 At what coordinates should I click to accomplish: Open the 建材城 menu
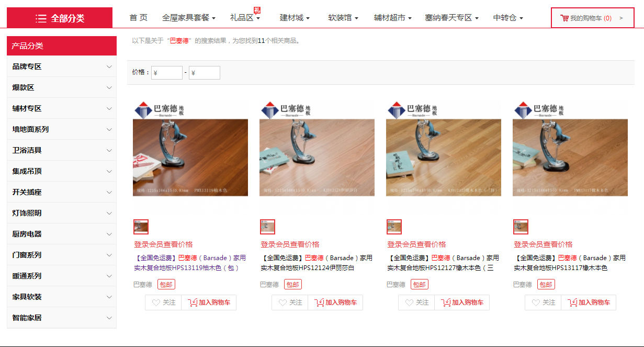(x=295, y=18)
